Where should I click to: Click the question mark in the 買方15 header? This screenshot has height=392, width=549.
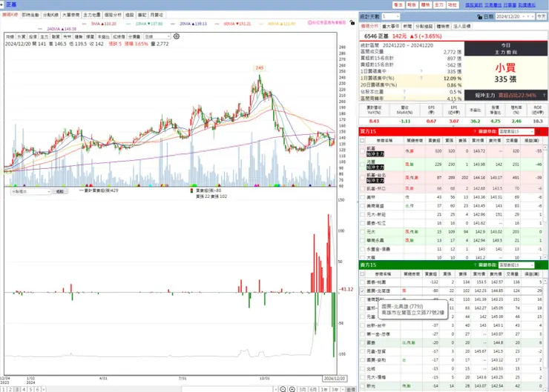click(475, 131)
